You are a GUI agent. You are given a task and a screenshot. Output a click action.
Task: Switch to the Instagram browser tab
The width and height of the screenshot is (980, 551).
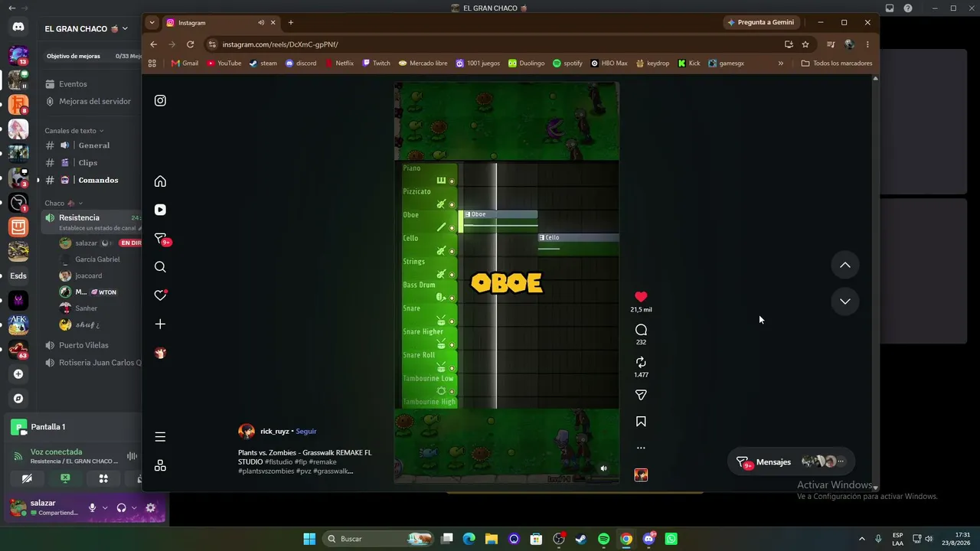click(220, 23)
